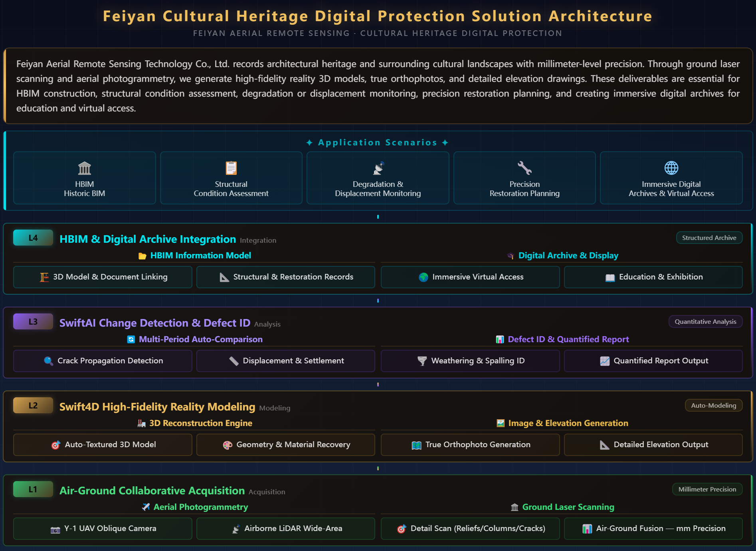Screen dimensions: 756x551
Task: Click the small Analysis label after the L3 title
Action: (x=267, y=324)
